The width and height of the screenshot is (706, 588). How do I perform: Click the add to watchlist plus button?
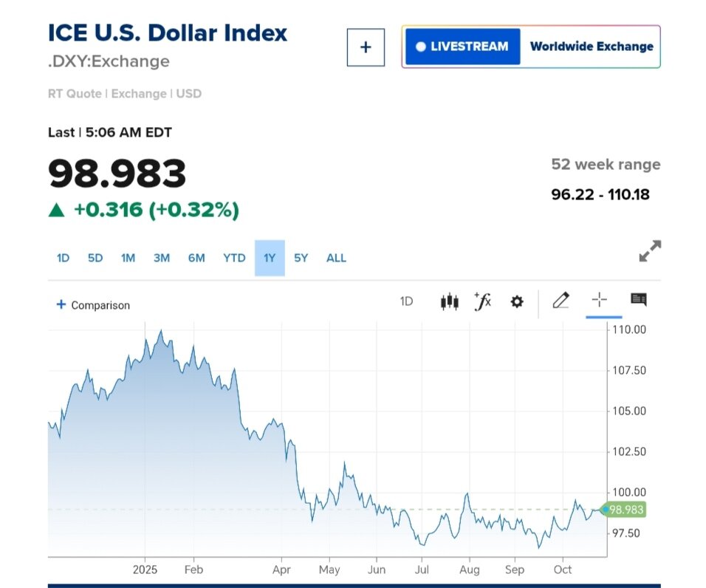click(x=366, y=47)
